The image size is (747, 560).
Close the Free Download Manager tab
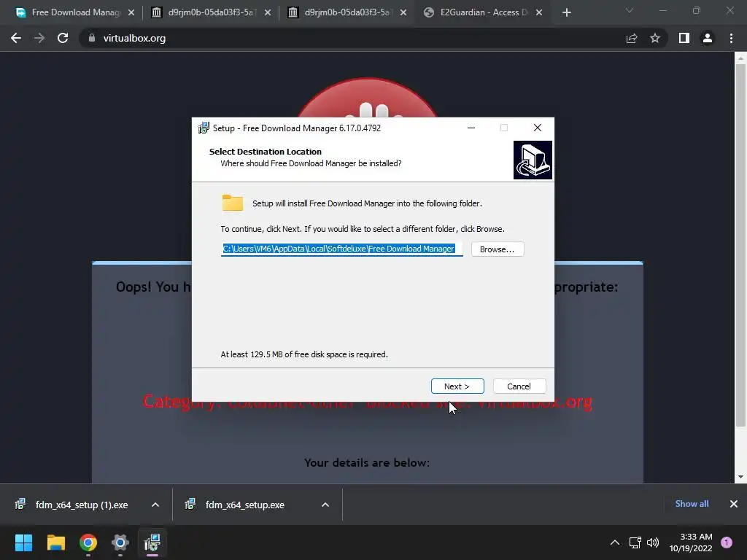[131, 13]
